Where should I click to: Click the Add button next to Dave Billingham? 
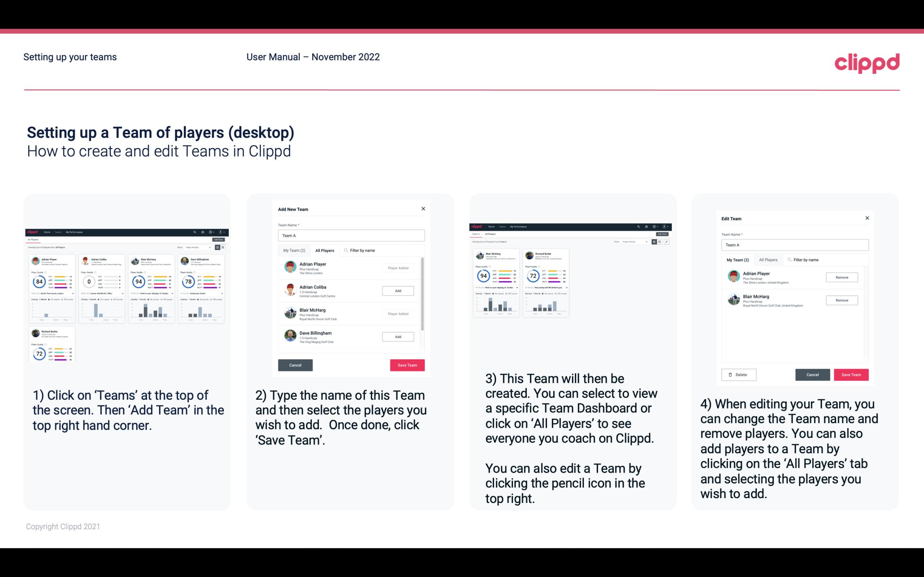coord(397,336)
